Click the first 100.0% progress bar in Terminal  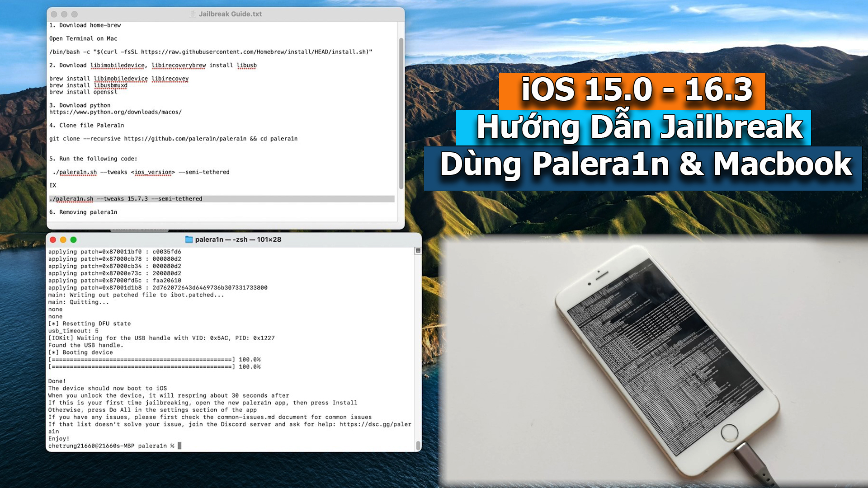(x=155, y=360)
